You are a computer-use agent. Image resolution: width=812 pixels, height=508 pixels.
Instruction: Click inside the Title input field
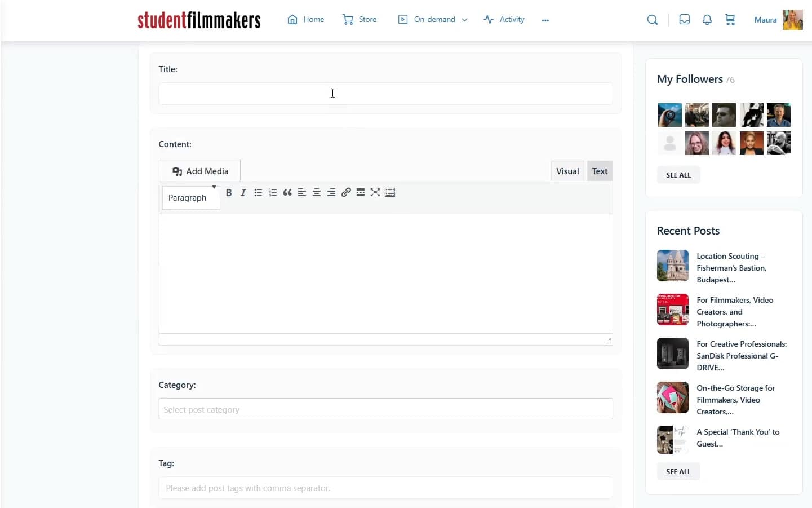click(x=386, y=94)
